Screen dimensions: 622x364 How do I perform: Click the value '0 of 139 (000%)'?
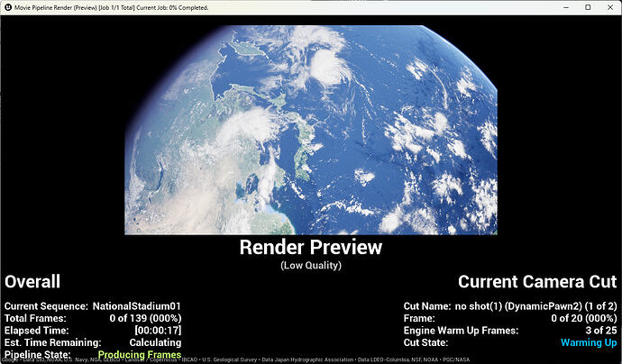145,318
